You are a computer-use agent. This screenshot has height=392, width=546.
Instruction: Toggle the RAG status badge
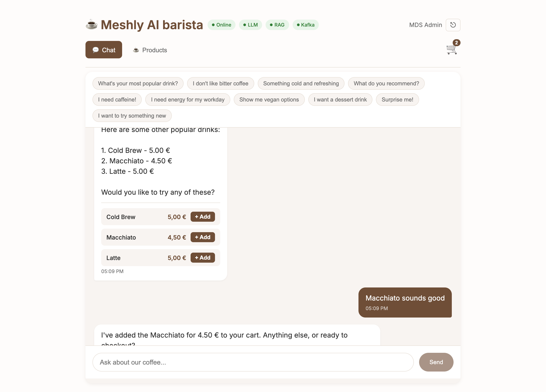pyautogui.click(x=277, y=25)
